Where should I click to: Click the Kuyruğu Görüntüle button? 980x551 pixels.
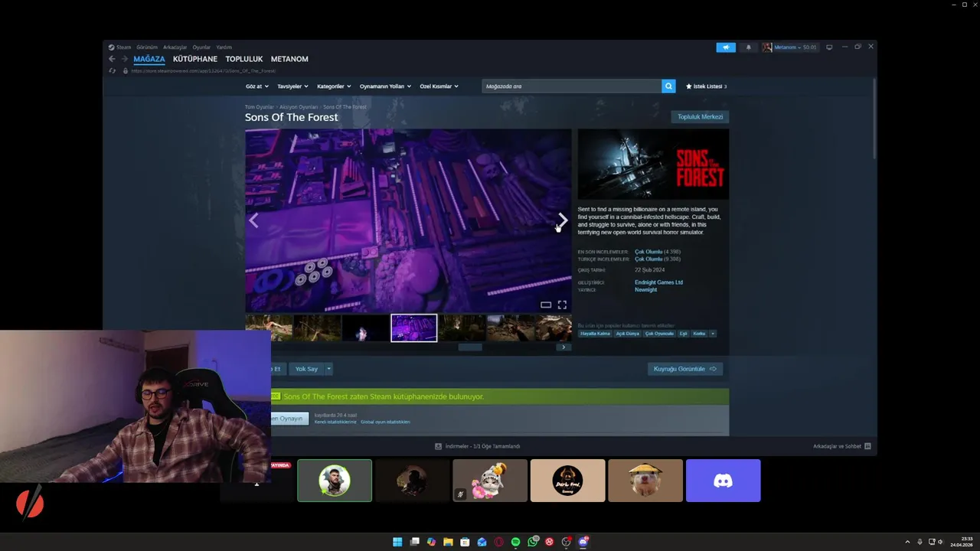(x=685, y=369)
